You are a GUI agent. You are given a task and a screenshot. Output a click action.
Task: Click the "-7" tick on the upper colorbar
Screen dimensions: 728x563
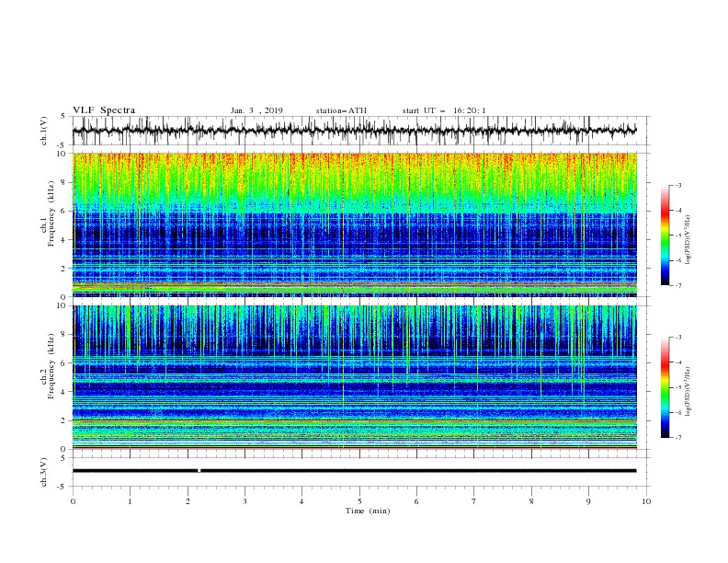tap(677, 285)
